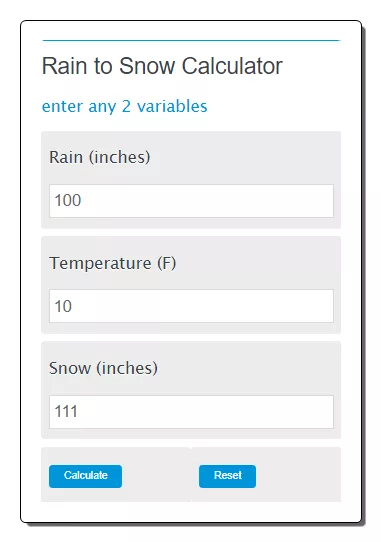Place cursor on the value 100
This screenshot has width=381, height=542.
68,200
